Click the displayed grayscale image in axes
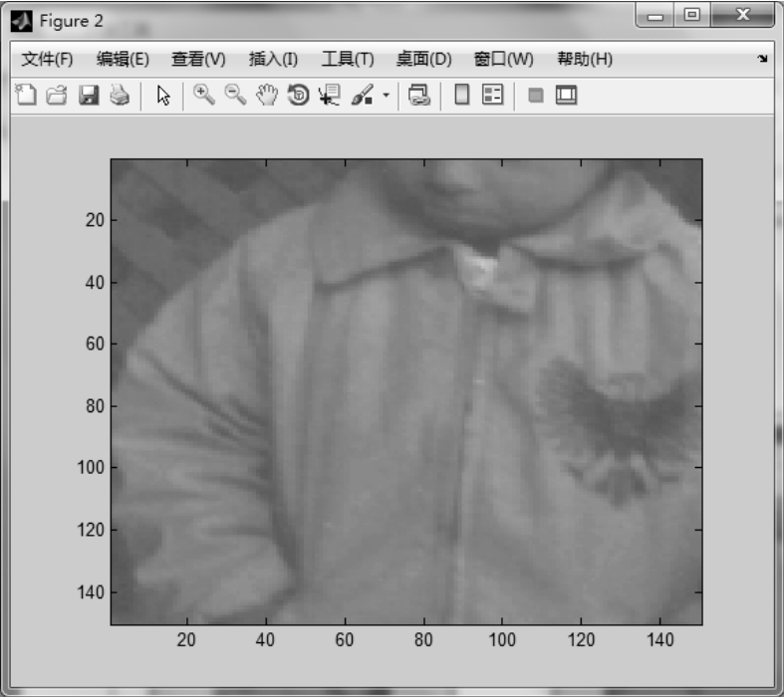 (406, 392)
